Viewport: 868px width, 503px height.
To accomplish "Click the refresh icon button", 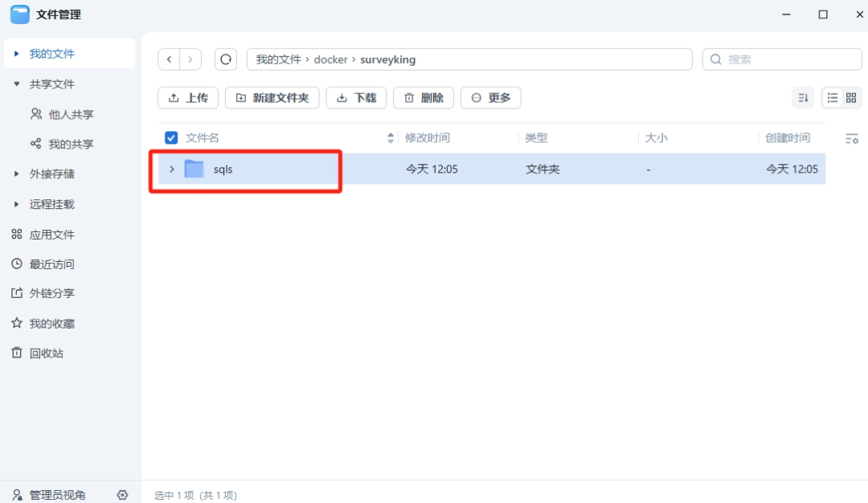I will coord(226,59).
